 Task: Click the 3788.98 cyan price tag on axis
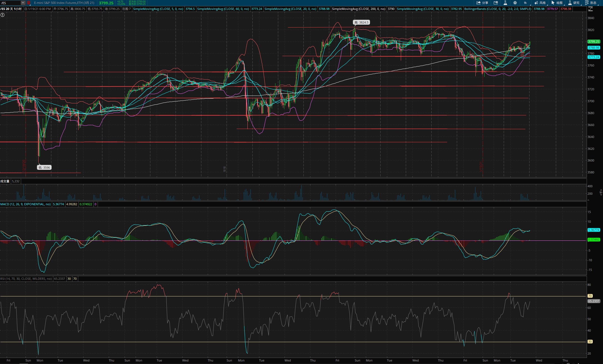(x=594, y=48)
